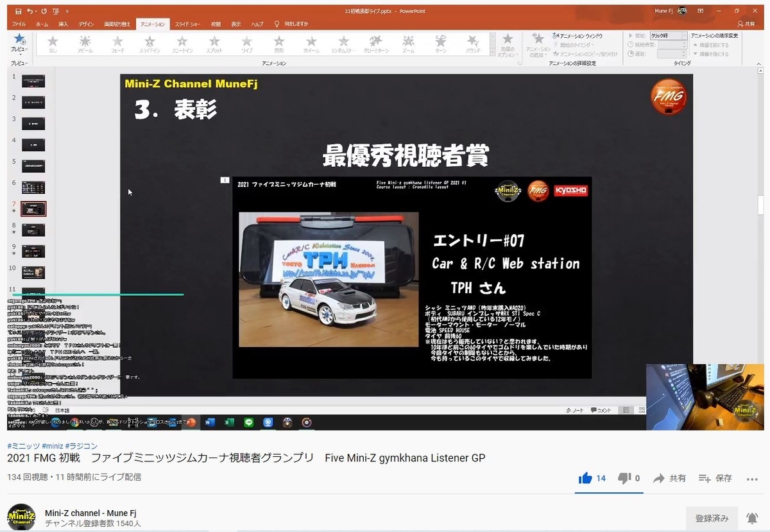Open the Insert (挿入) ribbon tab
Image resolution: width=770 pixels, height=532 pixels.
(63, 24)
